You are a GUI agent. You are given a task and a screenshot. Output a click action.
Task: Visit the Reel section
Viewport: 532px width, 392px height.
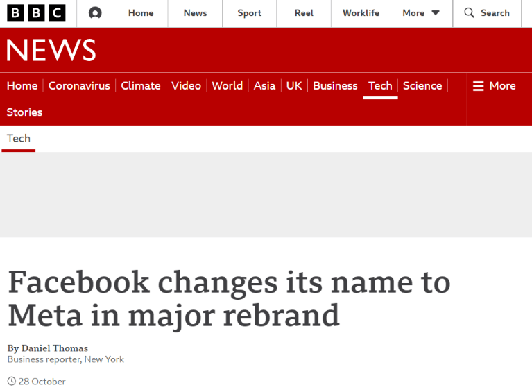[304, 13]
